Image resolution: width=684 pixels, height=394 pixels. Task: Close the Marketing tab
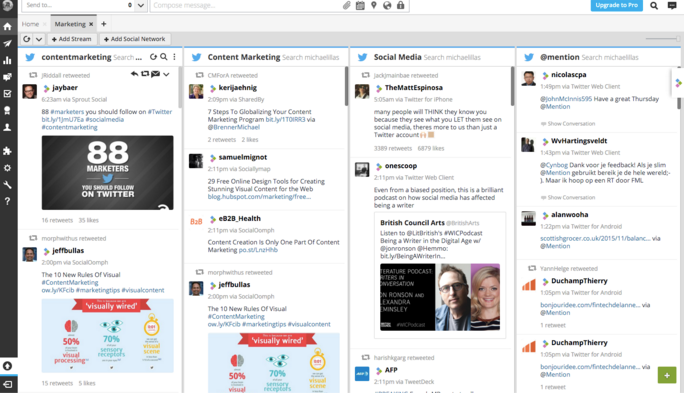[x=91, y=24]
